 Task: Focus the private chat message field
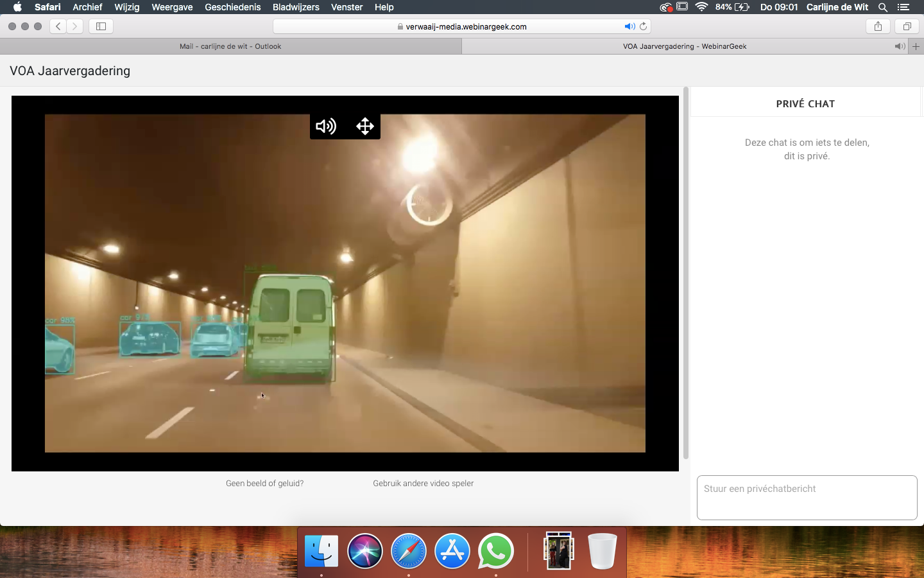pos(807,498)
